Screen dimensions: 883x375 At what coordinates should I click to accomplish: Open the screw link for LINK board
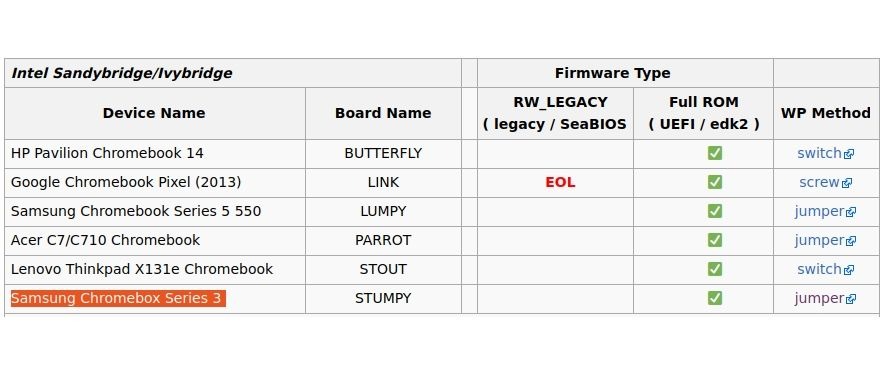point(825,182)
